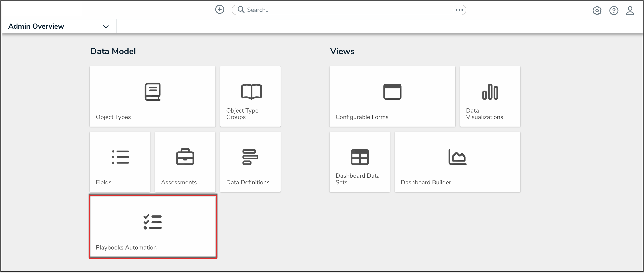Click the Fields list icon
The image size is (644, 273).
tap(120, 157)
